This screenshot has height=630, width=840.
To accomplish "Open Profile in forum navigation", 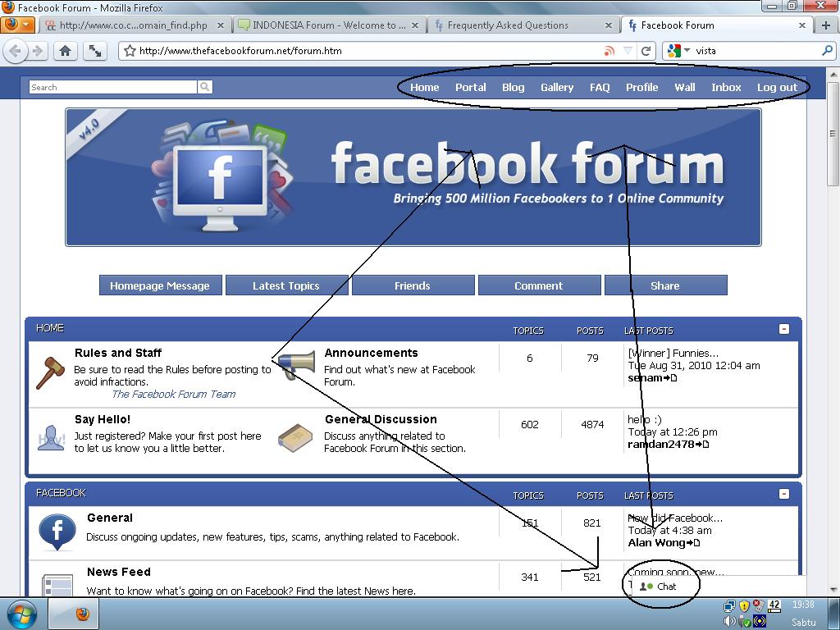I will point(641,87).
